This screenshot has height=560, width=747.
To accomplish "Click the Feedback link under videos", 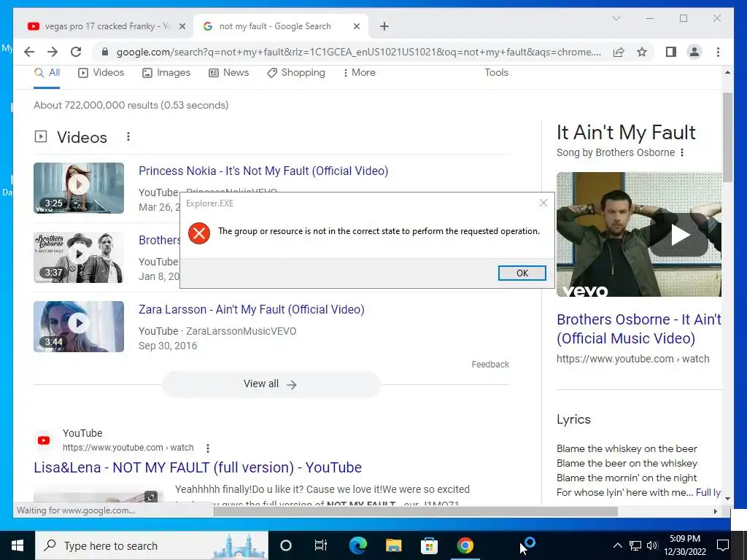I will point(490,365).
